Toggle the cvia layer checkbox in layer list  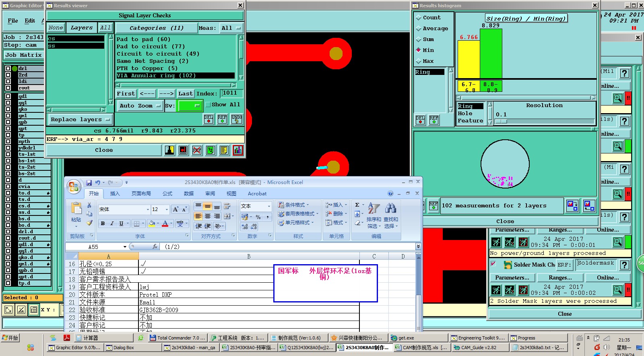8,186
